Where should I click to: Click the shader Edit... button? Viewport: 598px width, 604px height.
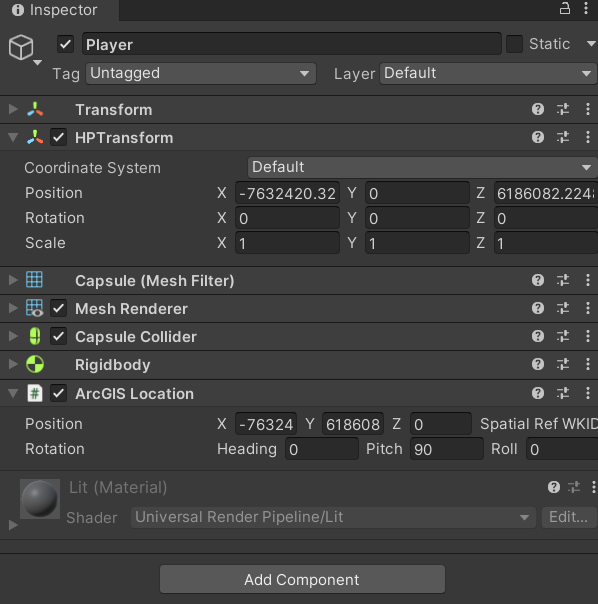569,517
